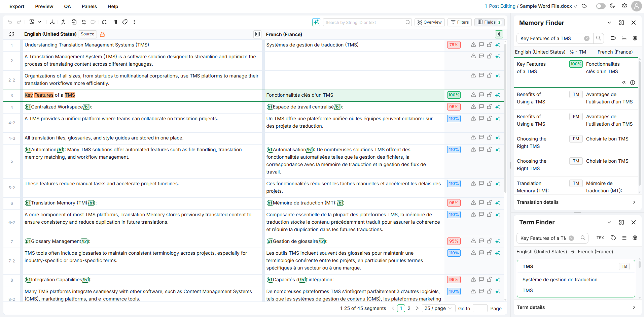Click the TBX icon in Term Finder

tap(600, 238)
